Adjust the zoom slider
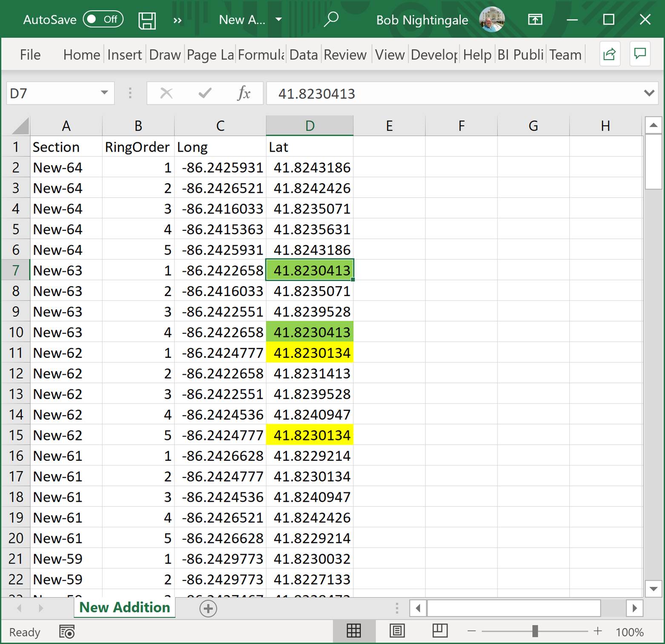The width and height of the screenshot is (665, 644). click(536, 631)
